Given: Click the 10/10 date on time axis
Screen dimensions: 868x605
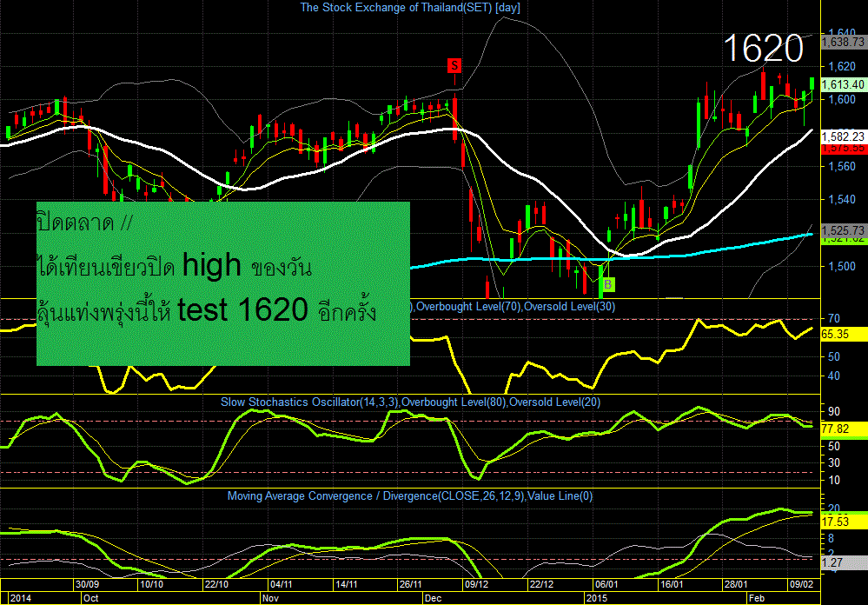Looking at the screenshot, I should coord(152,584).
